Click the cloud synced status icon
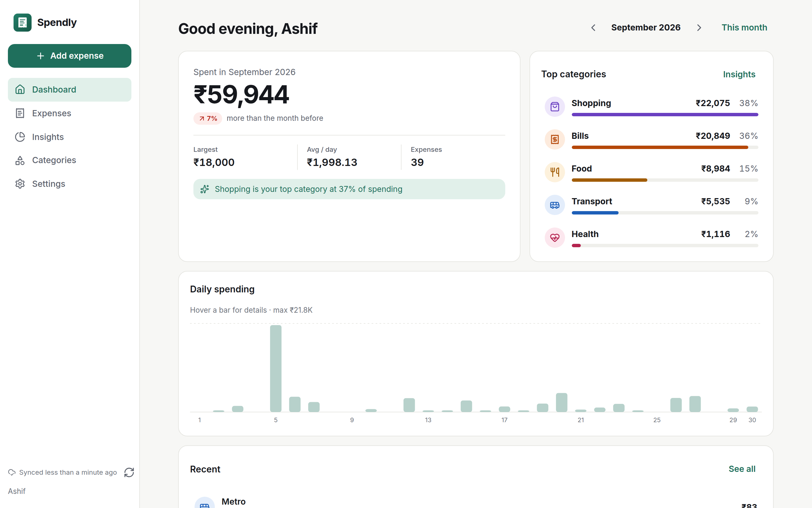This screenshot has height=508, width=812. point(12,472)
